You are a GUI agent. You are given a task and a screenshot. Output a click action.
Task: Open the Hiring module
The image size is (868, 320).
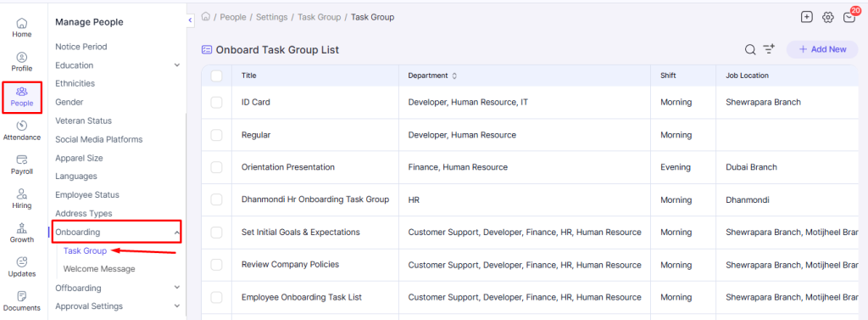pos(21,199)
